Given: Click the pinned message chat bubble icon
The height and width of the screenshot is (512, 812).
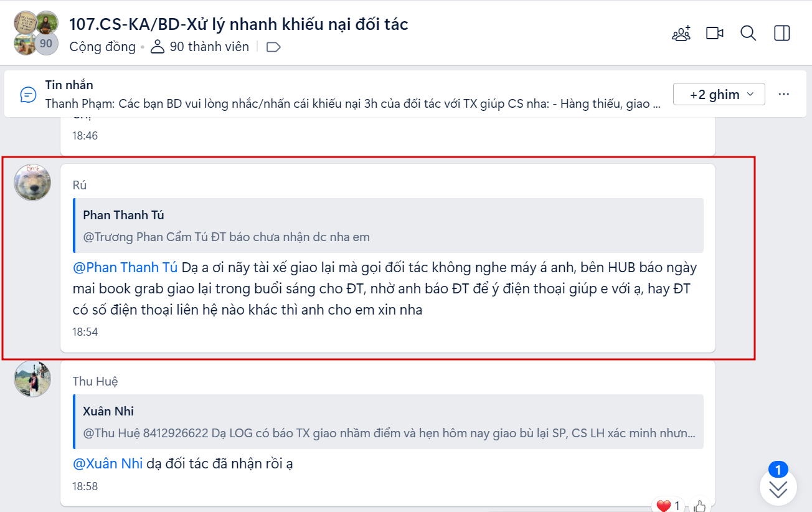Looking at the screenshot, I should 28,95.
